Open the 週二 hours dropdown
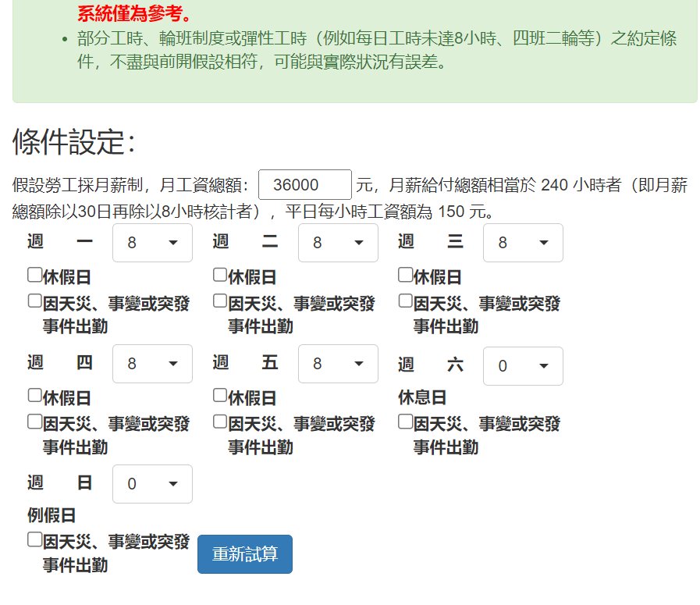 (x=338, y=243)
